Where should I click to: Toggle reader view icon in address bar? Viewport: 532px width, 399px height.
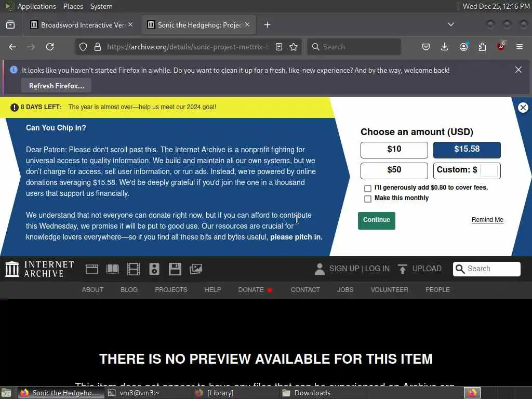coord(279,47)
